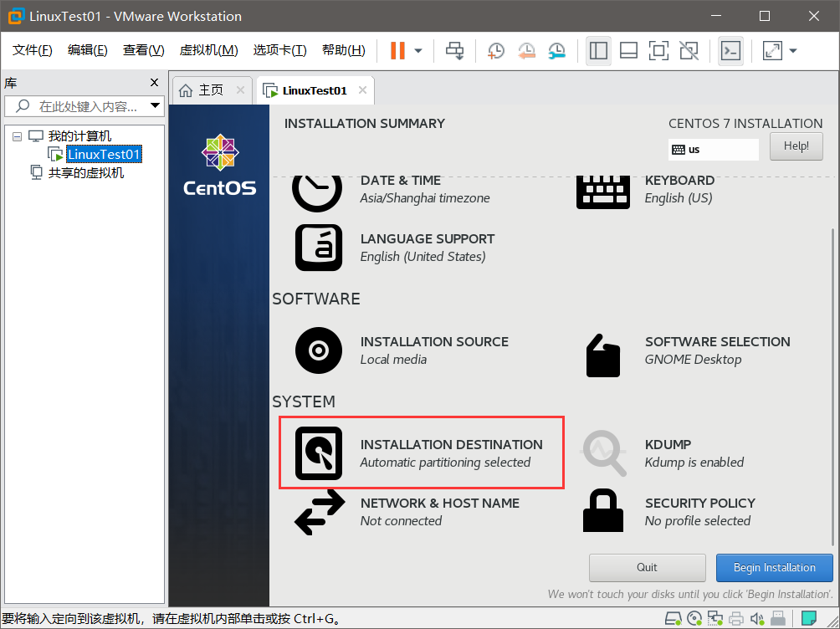The height and width of the screenshot is (629, 840).
Task: Open the library search filter dropdown arrow
Action: tap(155, 105)
